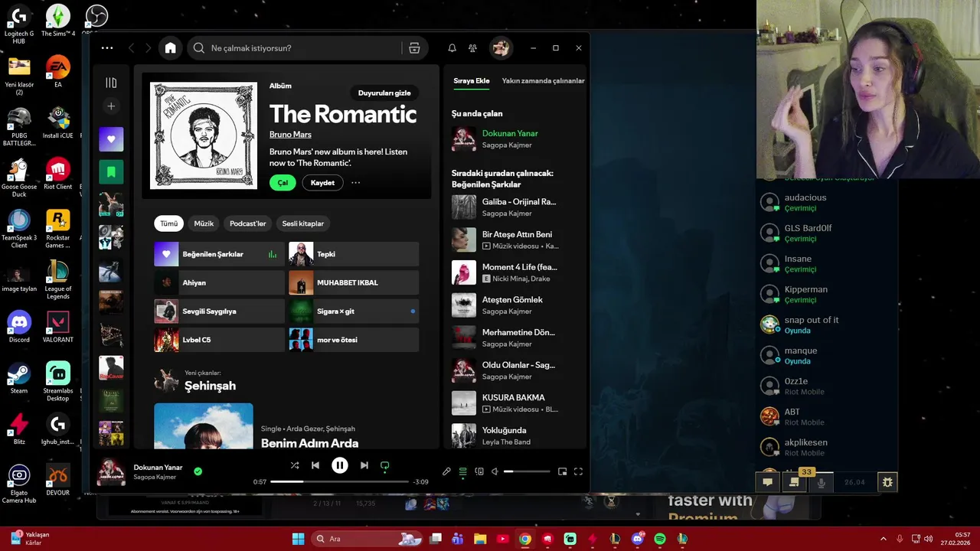Select Yokluğunda in the queue
Viewport: 980px width, 551px height.
click(514, 435)
